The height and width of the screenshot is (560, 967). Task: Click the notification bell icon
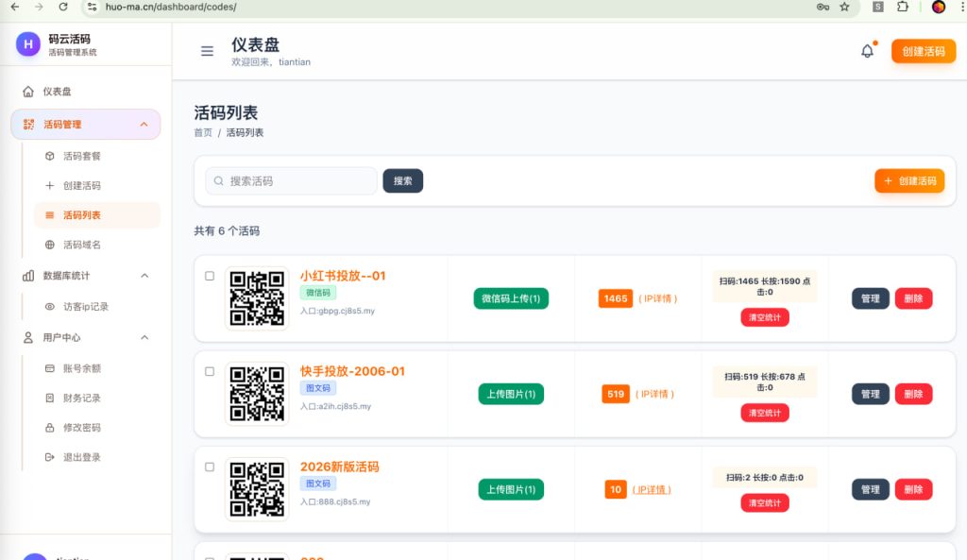tap(867, 51)
